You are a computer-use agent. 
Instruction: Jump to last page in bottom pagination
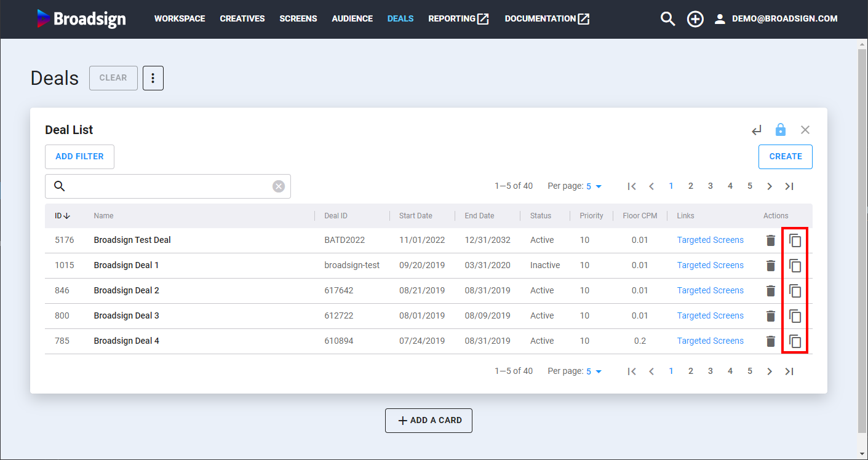point(789,371)
